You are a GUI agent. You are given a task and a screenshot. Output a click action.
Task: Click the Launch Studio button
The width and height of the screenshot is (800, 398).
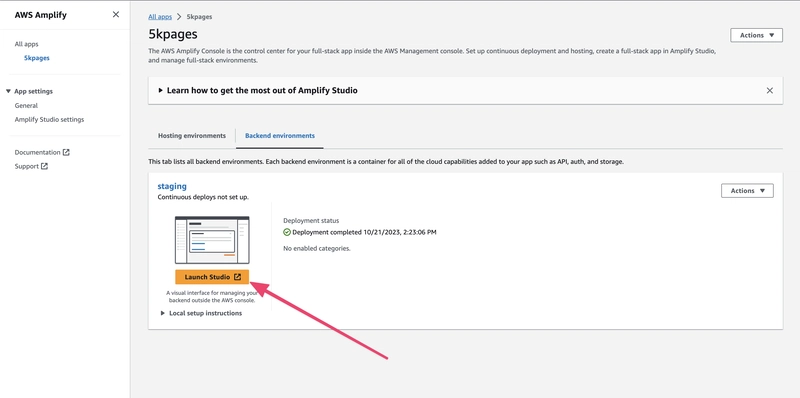(x=212, y=277)
